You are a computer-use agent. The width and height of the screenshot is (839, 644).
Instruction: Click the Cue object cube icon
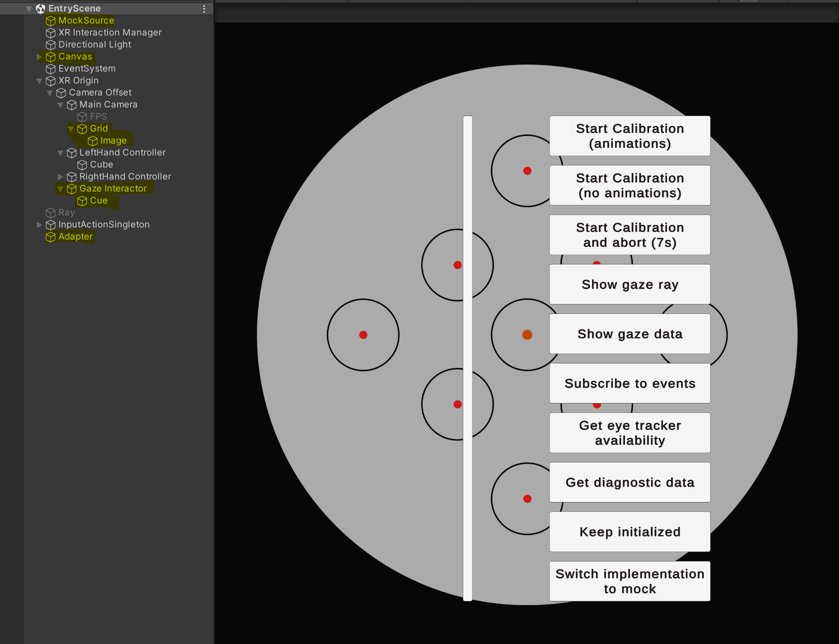coord(82,200)
